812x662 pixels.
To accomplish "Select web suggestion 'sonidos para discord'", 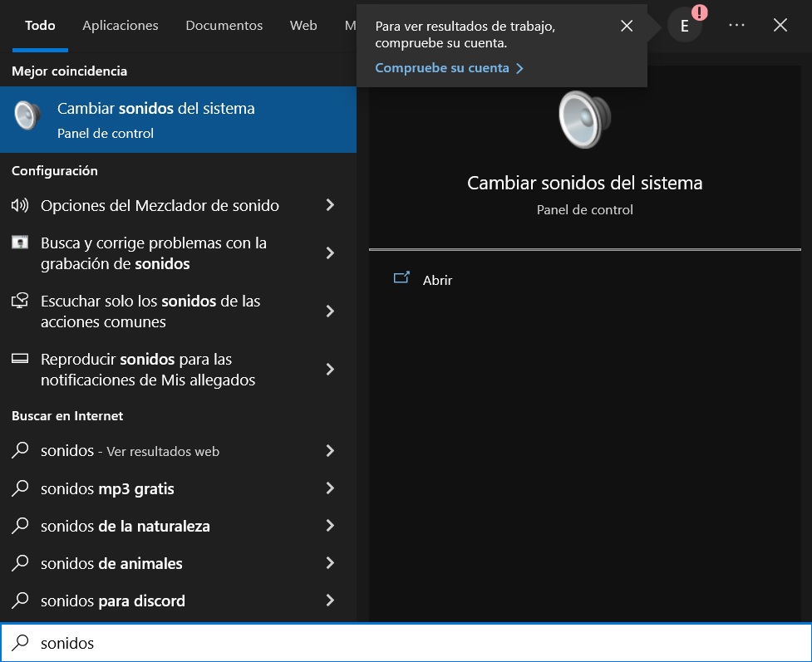I will coord(113,601).
